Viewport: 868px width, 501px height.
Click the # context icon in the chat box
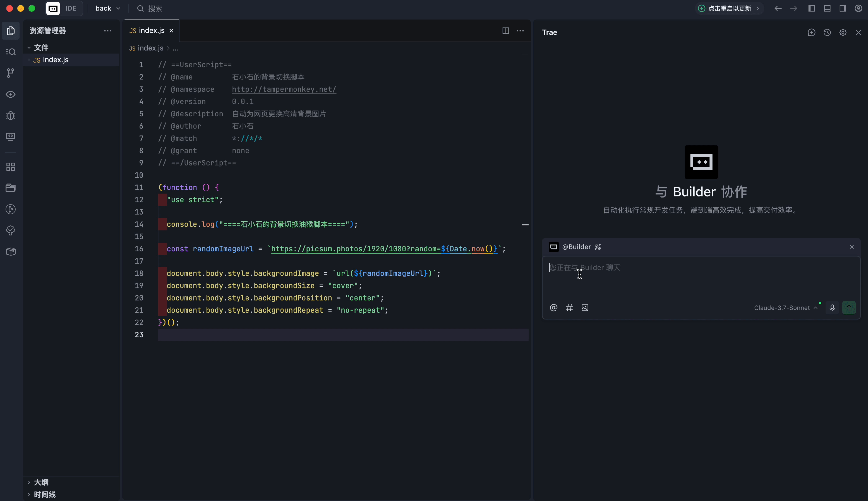(569, 308)
